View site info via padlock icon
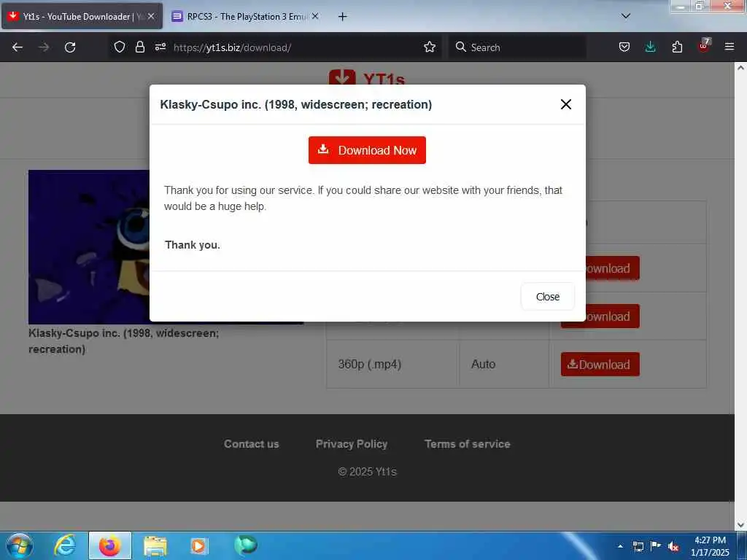 pyautogui.click(x=139, y=47)
